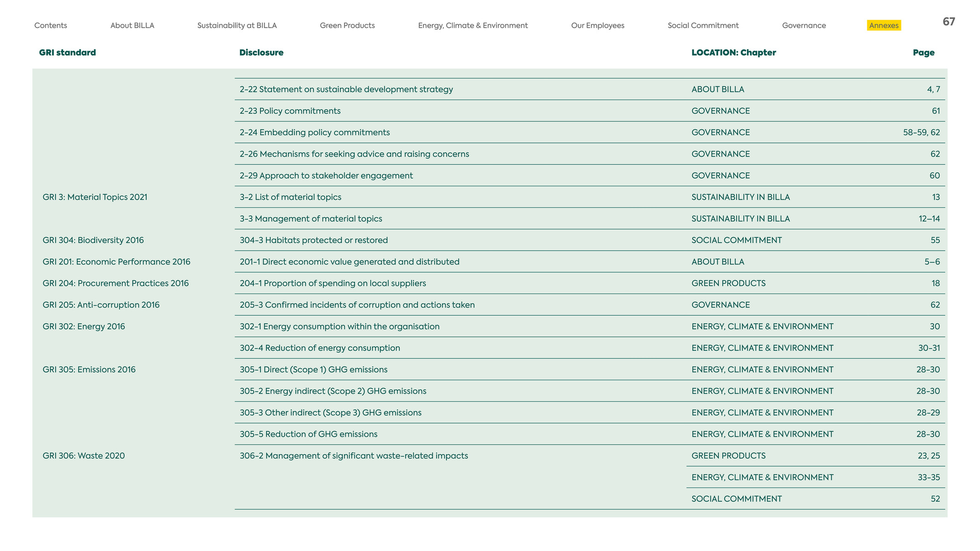Open the Social Commitment navigation tab

coord(703,26)
